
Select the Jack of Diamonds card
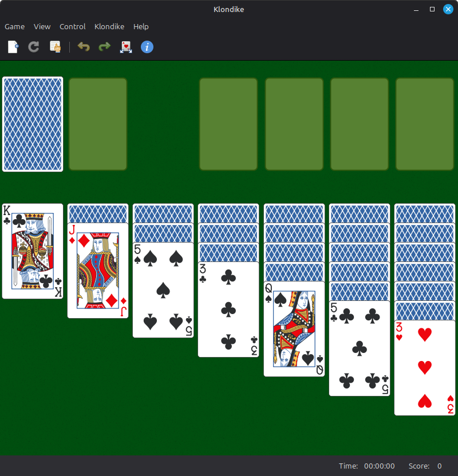[x=98, y=271]
